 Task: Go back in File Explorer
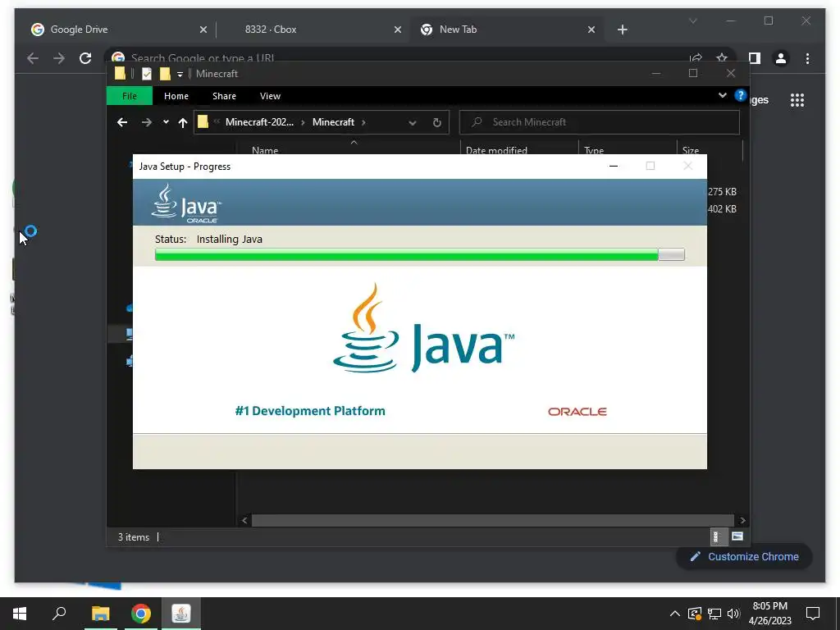coord(122,123)
